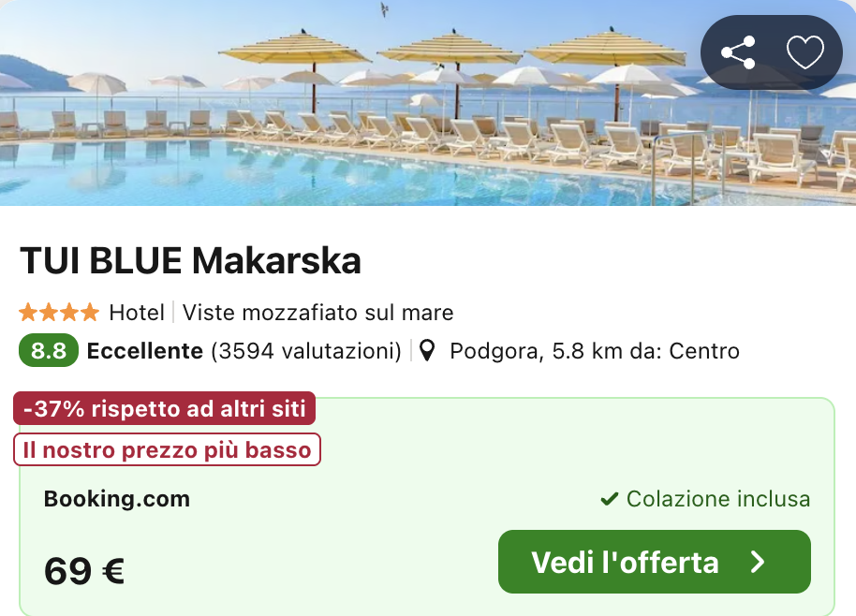
Task: Click the four orange star rating
Action: click(59, 313)
